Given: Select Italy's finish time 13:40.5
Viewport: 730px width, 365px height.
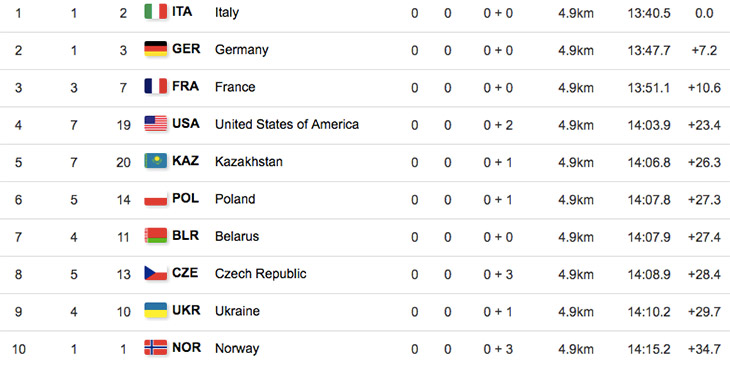Looking at the screenshot, I should 649,13.
